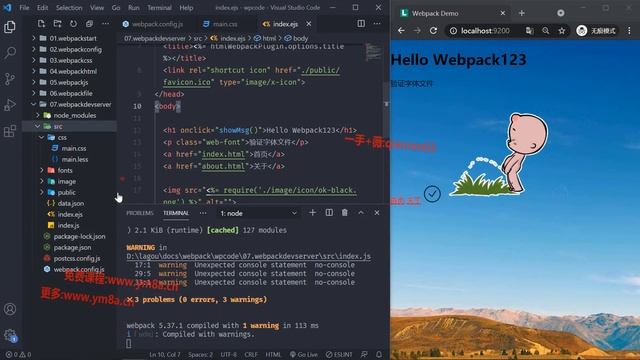Image resolution: width=640 pixels, height=360 pixels.
Task: Open the Source Control view
Action: pos(10,79)
